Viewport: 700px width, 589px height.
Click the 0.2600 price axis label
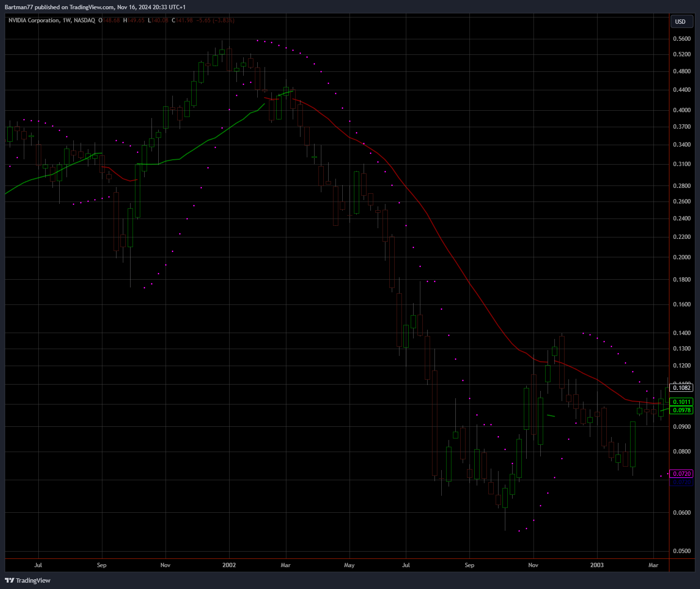[682, 202]
